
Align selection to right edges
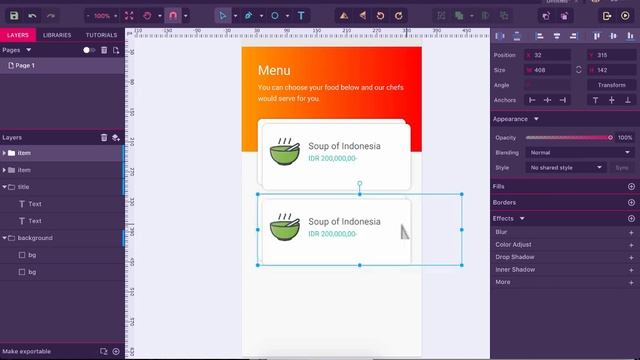click(573, 36)
